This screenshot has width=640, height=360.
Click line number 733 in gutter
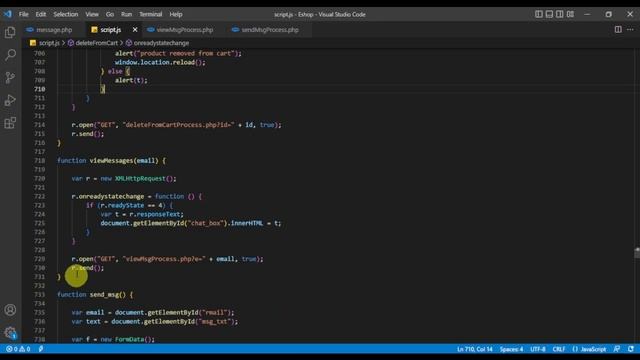point(40,294)
